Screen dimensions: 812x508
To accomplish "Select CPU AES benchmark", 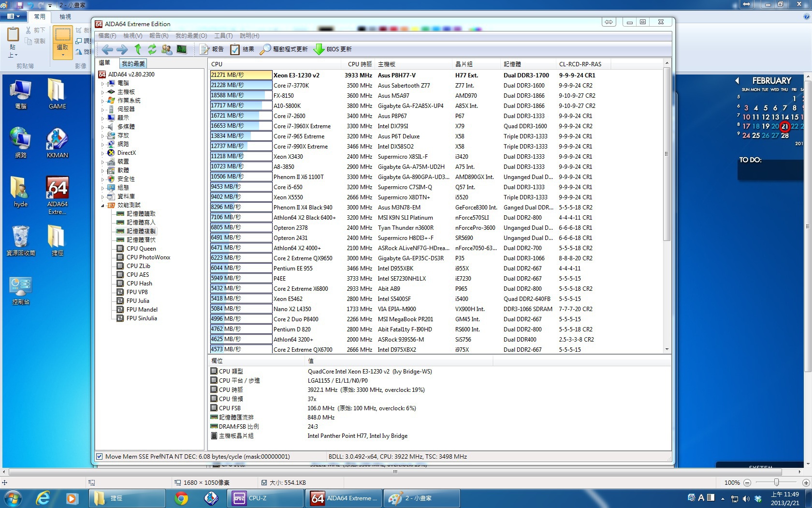I will [x=138, y=275].
